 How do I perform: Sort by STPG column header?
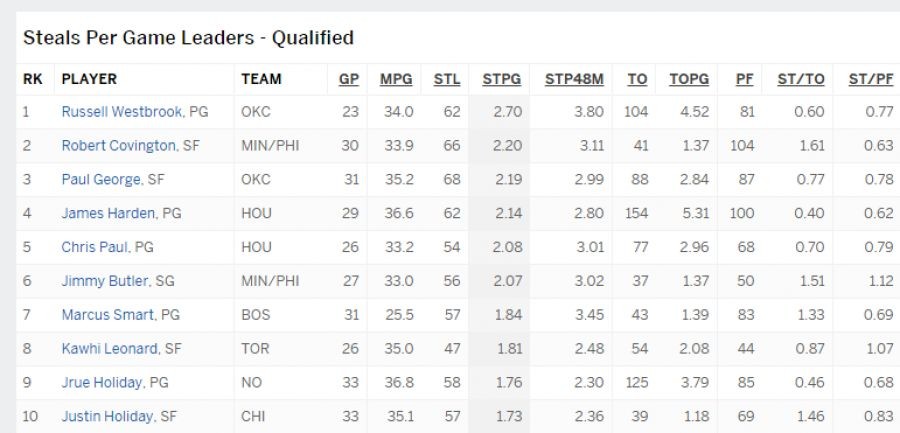tap(502, 79)
